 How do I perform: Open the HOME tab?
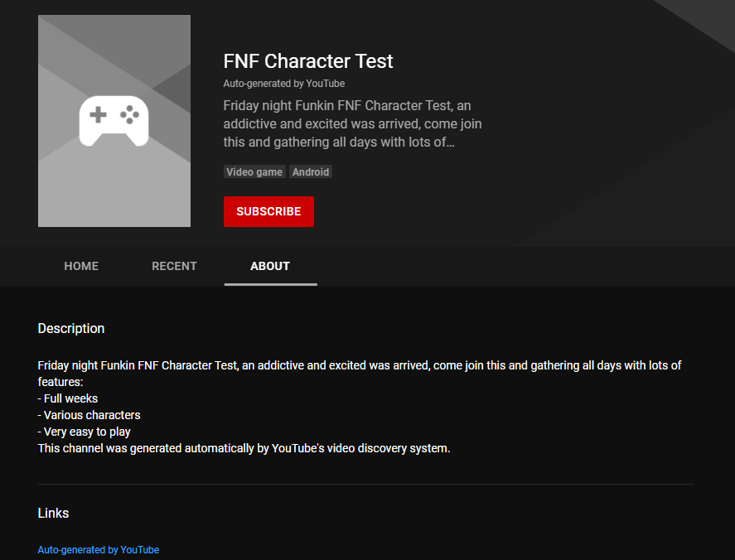point(81,266)
